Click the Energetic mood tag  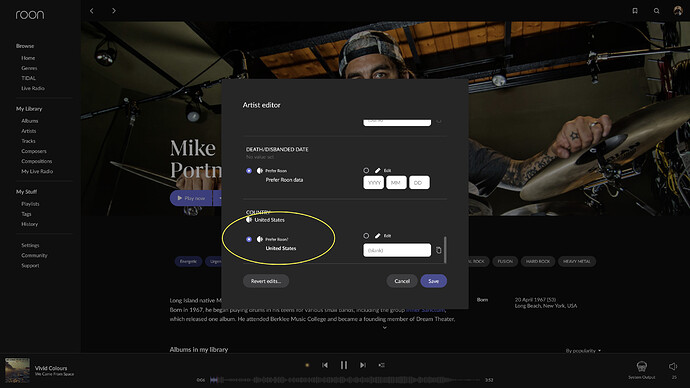(188, 261)
